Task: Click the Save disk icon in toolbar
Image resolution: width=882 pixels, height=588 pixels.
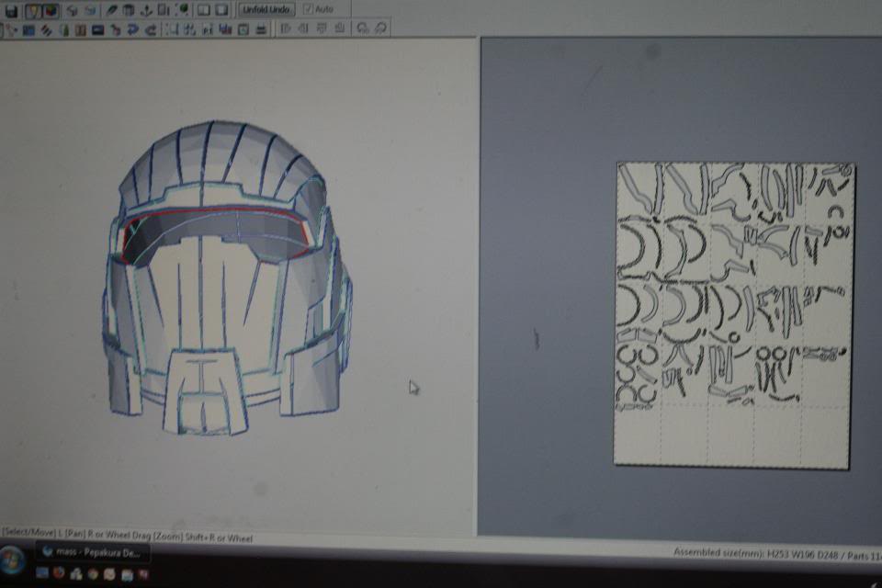Action: pos(13,10)
